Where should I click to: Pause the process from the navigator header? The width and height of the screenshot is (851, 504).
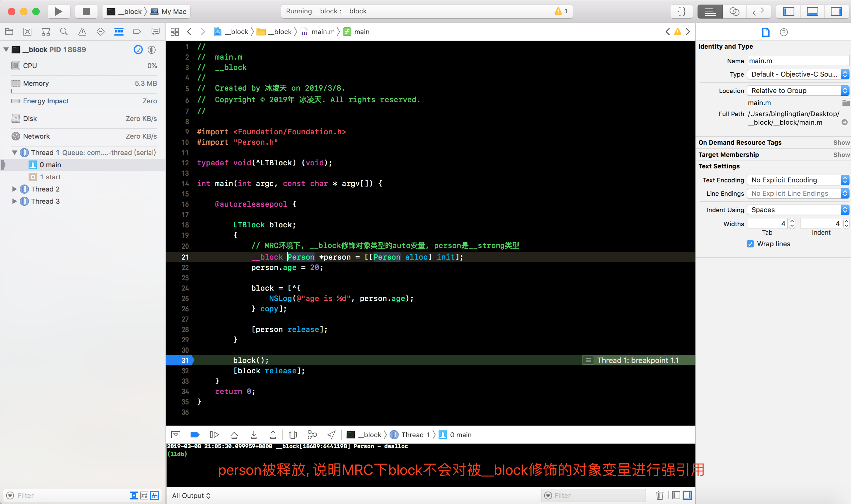tap(152, 50)
